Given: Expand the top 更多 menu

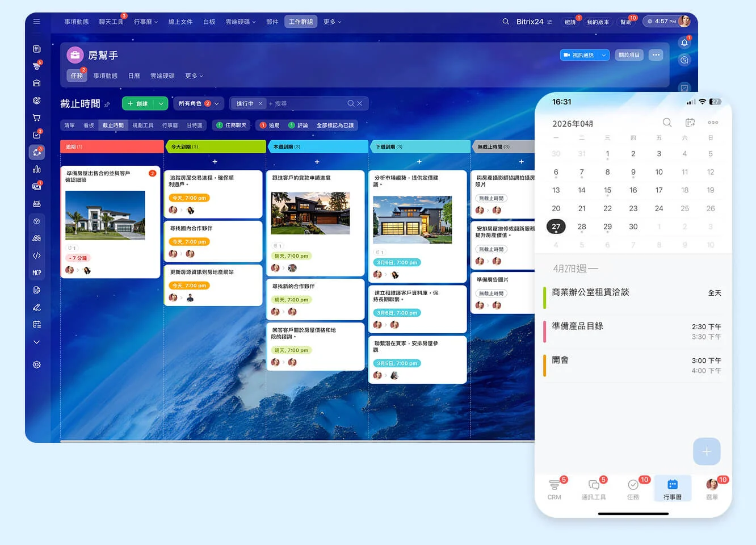Looking at the screenshot, I should (333, 22).
